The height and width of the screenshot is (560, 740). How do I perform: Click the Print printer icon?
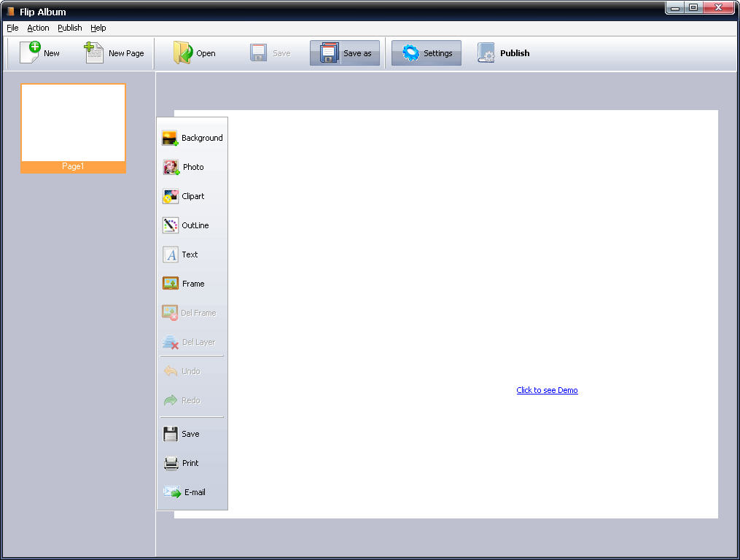pos(171,463)
